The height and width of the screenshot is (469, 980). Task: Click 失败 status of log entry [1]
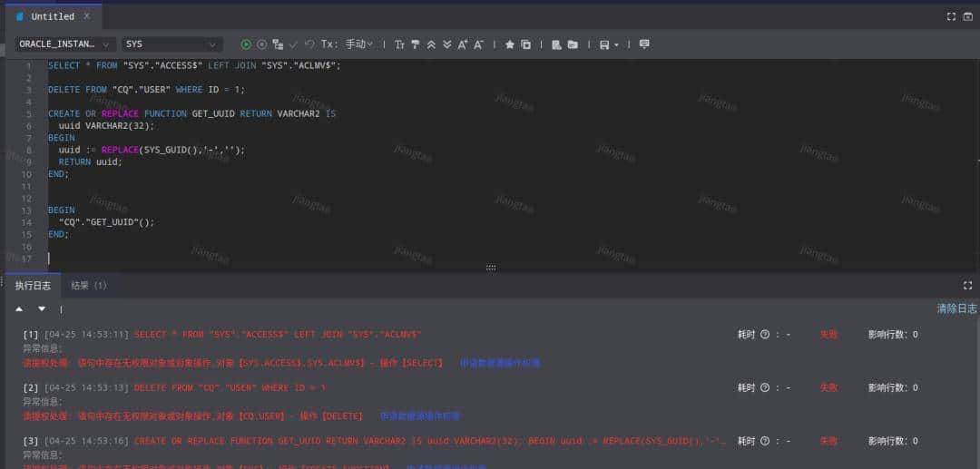[828, 335]
